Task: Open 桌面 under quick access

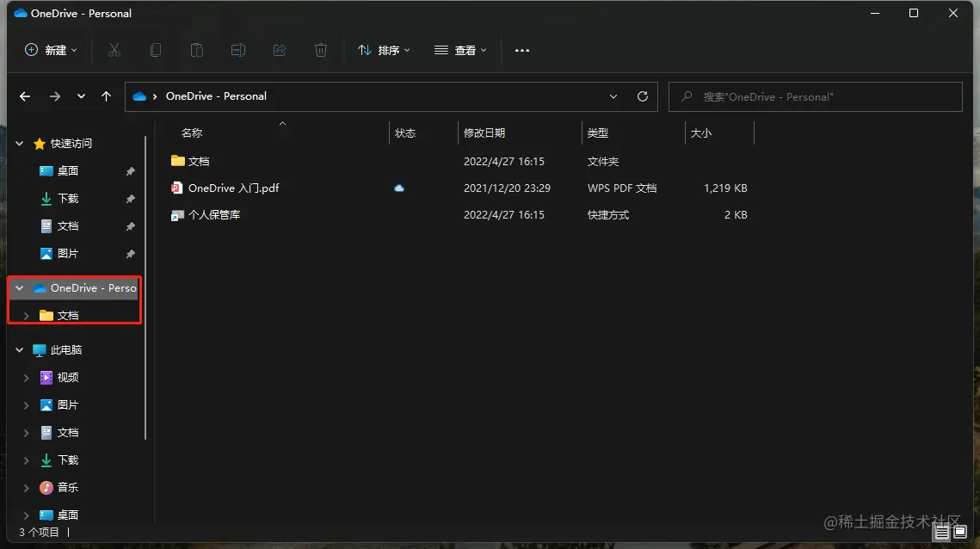Action: click(67, 171)
